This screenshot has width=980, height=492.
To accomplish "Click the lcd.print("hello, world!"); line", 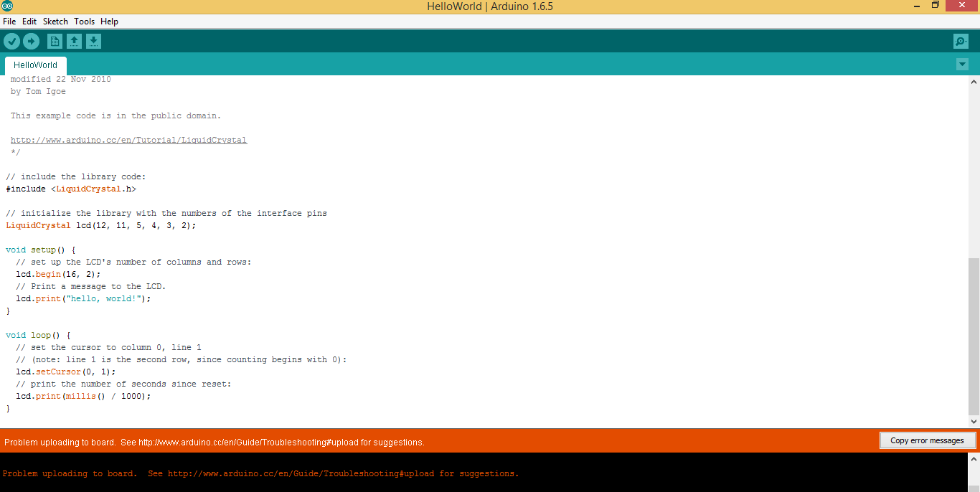I will point(83,298).
